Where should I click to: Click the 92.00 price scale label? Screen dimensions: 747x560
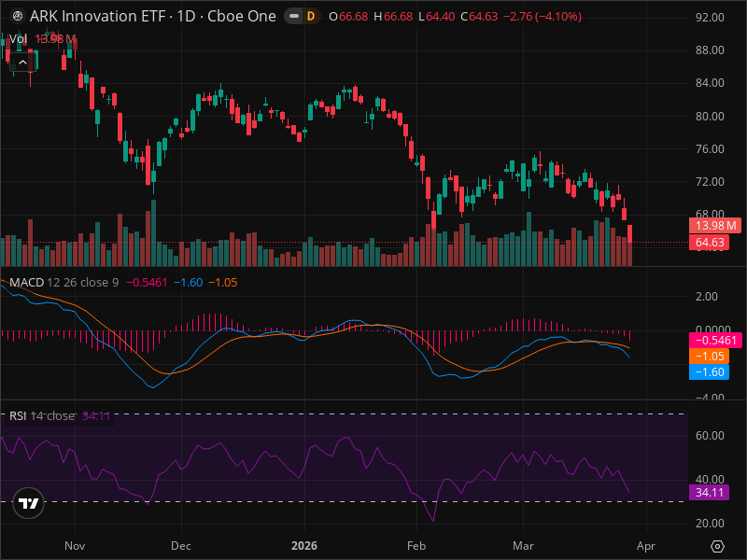pyautogui.click(x=710, y=17)
